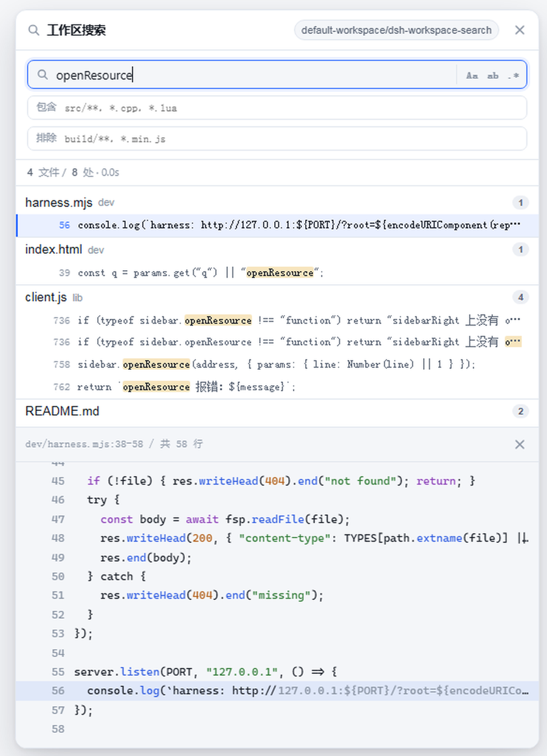Click preview line 51 writeHead missing code
Viewport: 547px width, 756px height.
(212, 596)
